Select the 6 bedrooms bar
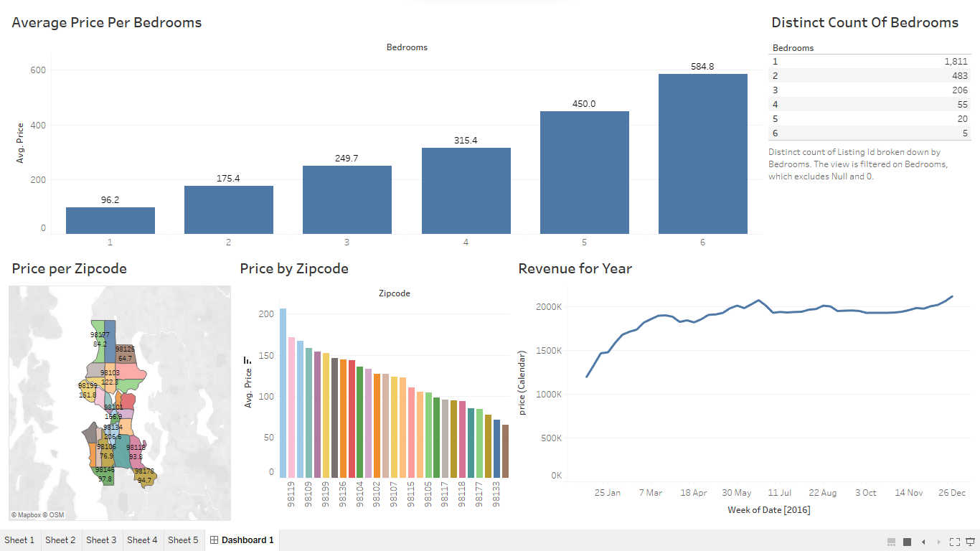 click(702, 154)
